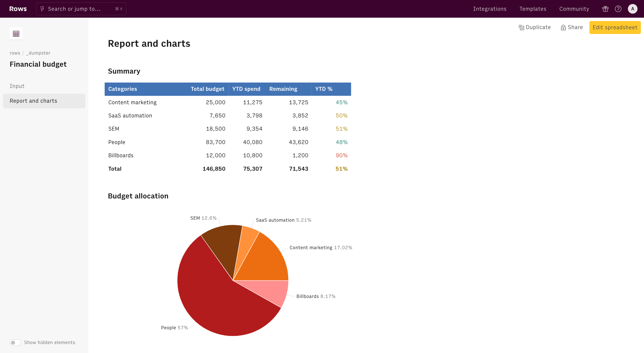
Task: Click the Rows logo
Action: tap(18, 9)
